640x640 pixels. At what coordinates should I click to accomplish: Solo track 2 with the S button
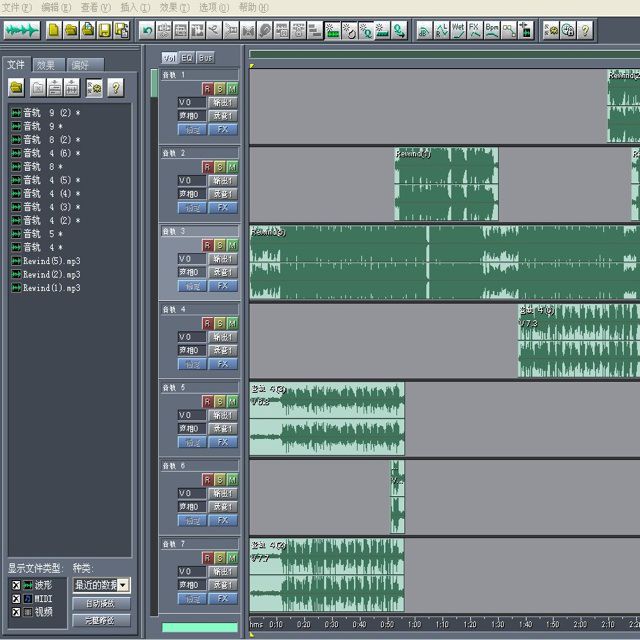[220, 167]
